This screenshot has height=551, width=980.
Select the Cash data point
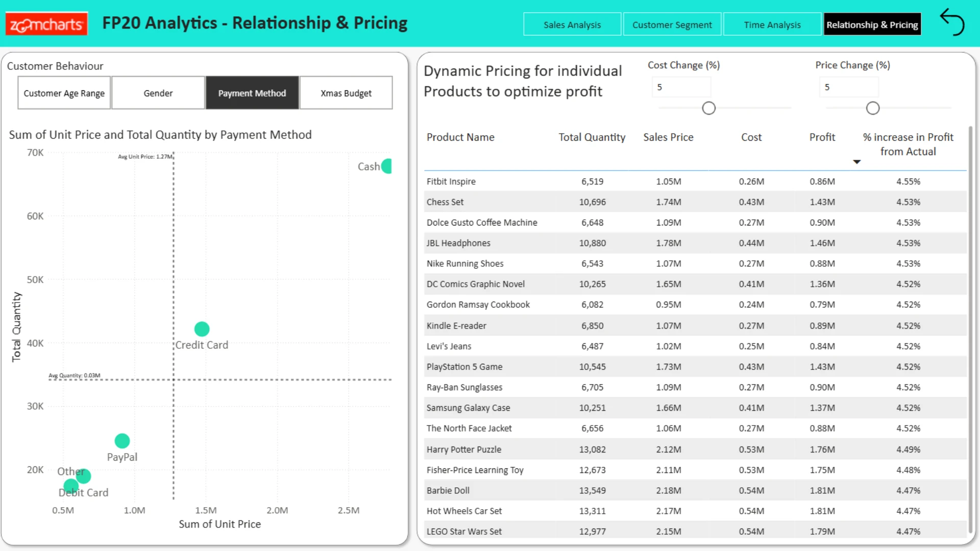tap(387, 166)
